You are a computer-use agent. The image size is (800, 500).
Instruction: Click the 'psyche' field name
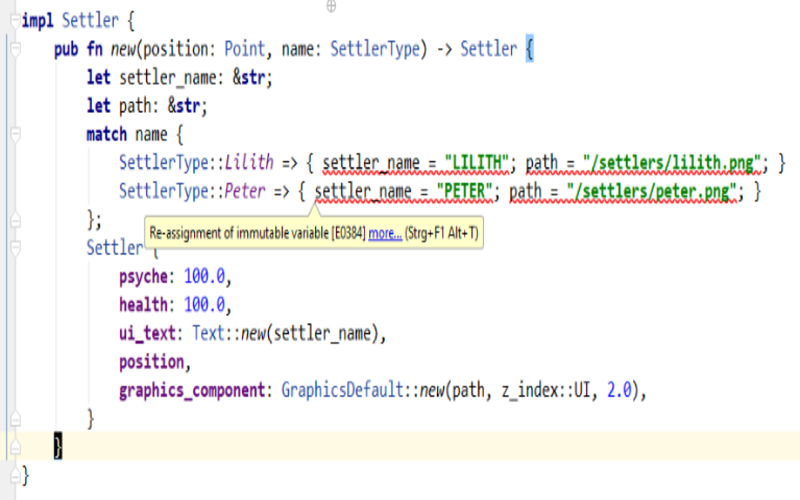pos(143,277)
